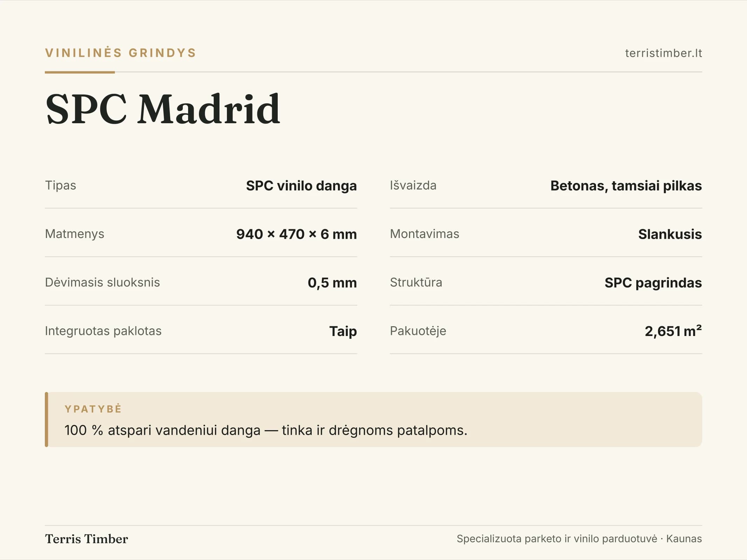Click the Slankusis installation value
Image resolution: width=747 pixels, height=560 pixels.
(670, 234)
